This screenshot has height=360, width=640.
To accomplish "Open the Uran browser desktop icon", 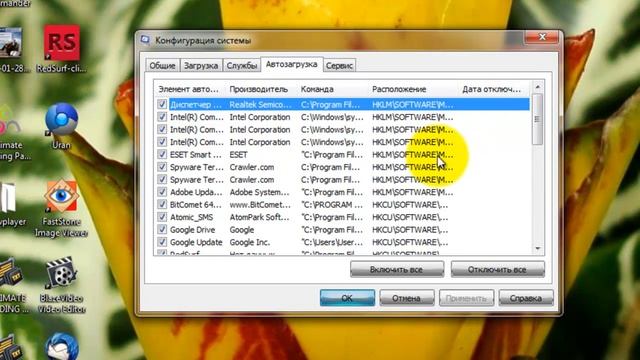I will 61,126.
